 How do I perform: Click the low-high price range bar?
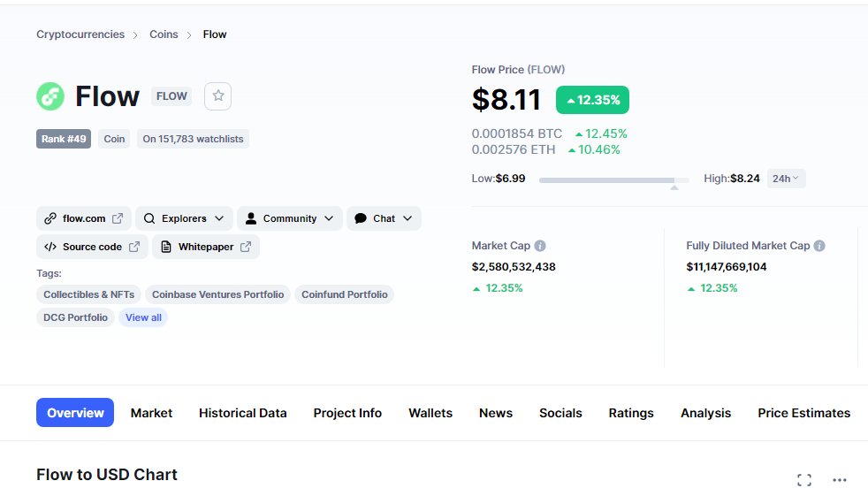pos(614,179)
